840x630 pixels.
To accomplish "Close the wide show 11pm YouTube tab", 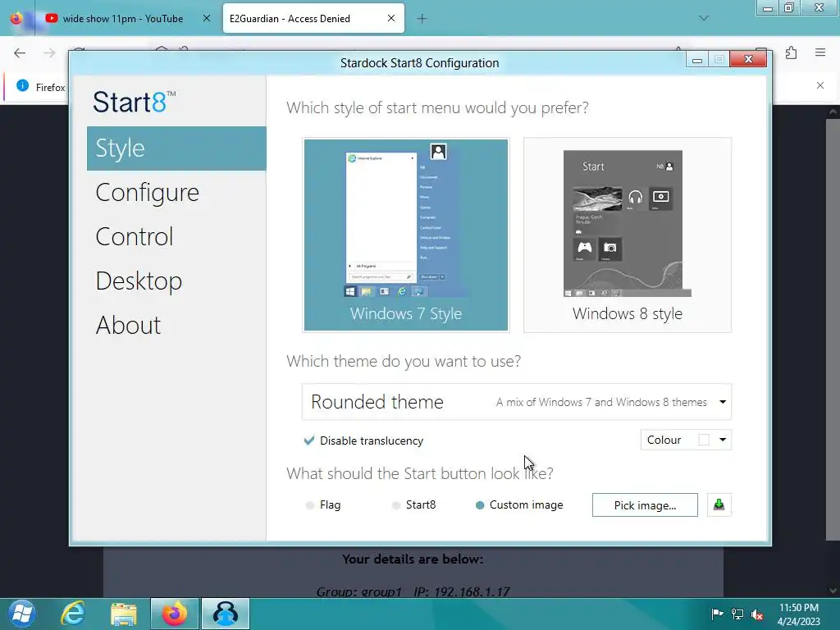I will [206, 18].
